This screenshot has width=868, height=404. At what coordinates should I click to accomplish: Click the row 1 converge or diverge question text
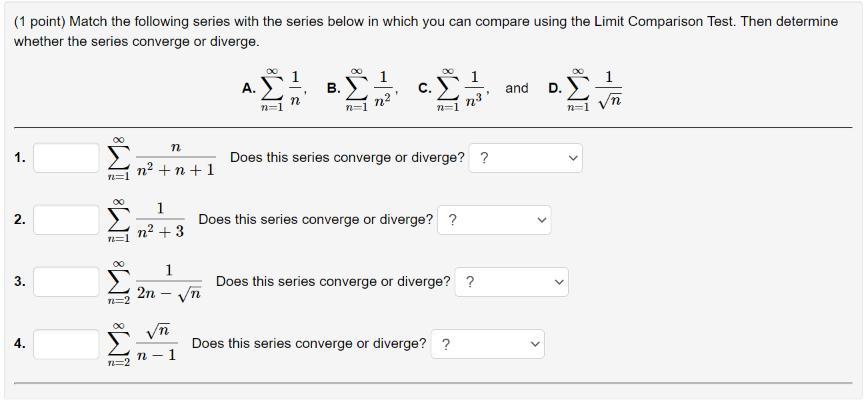(x=347, y=158)
